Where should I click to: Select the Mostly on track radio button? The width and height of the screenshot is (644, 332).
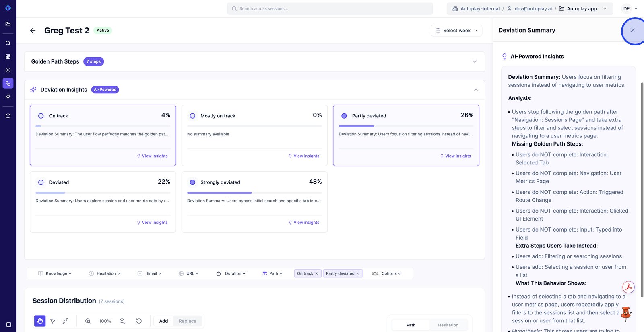192,116
